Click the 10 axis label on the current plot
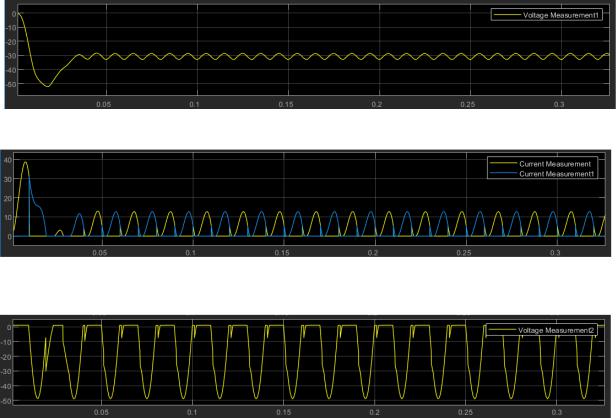This screenshot has width=616, height=418. tap(7, 218)
